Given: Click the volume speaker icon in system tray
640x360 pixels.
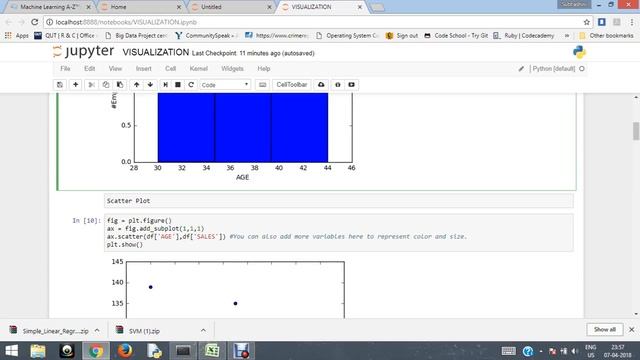Looking at the screenshot, I should click(575, 351).
